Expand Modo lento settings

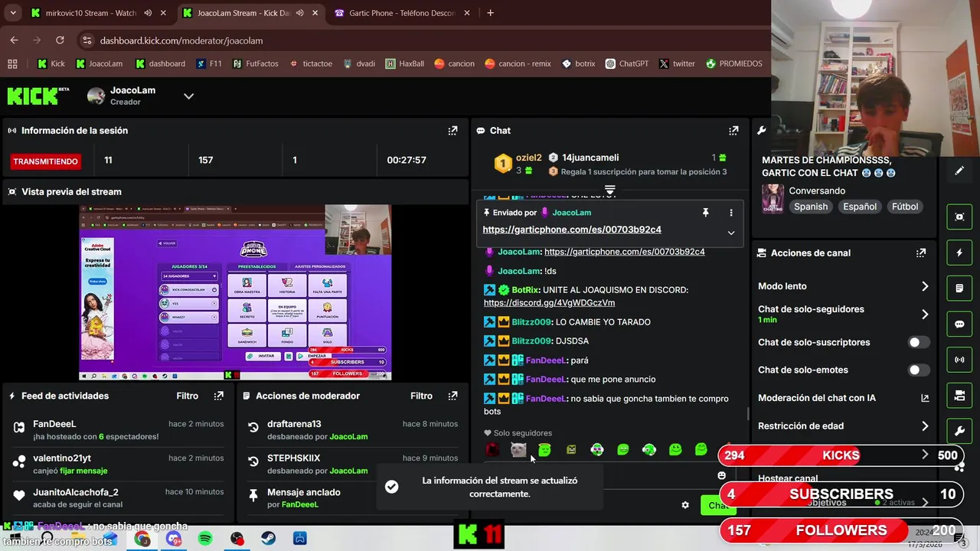[x=925, y=286]
